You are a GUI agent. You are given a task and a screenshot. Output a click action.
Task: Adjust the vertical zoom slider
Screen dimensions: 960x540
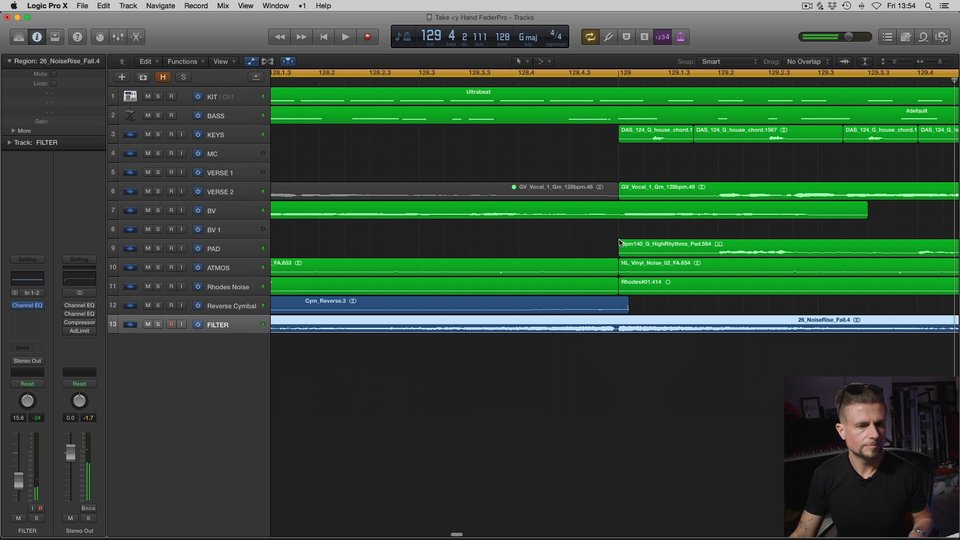point(893,62)
